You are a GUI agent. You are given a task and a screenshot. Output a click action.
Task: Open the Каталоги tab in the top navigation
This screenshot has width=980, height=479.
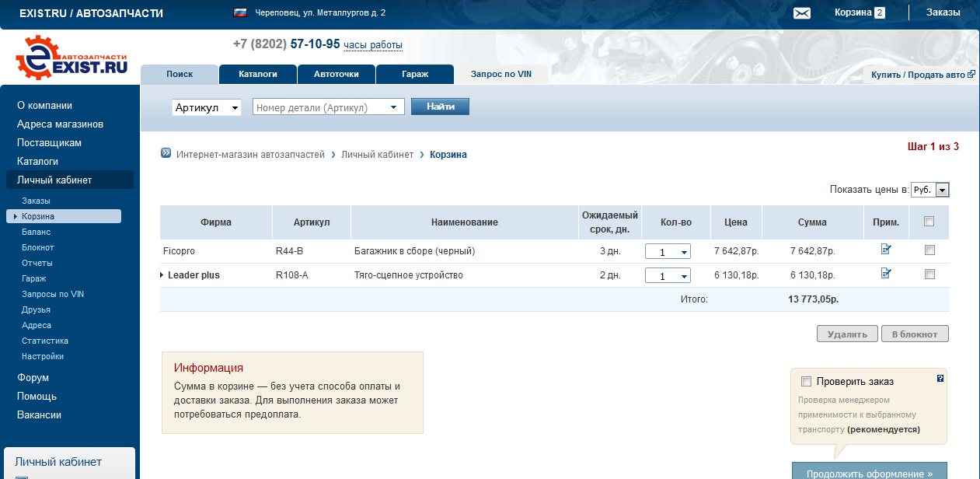point(257,75)
